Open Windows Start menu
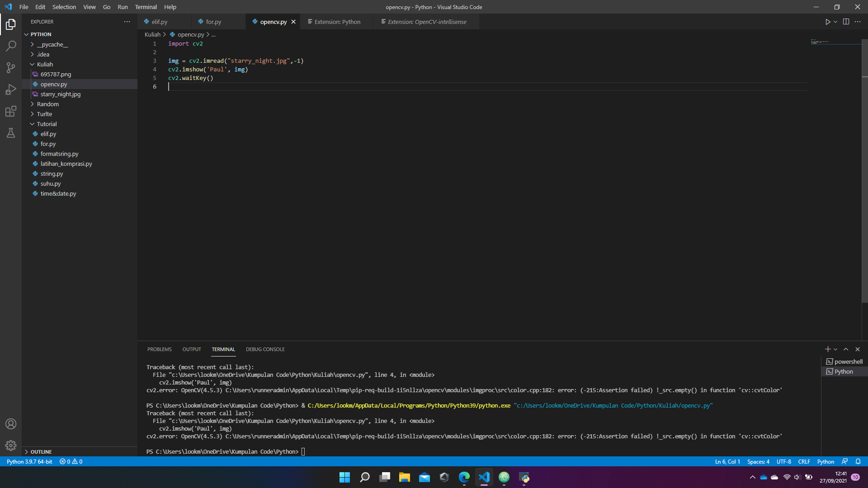The image size is (868, 488). pyautogui.click(x=344, y=477)
